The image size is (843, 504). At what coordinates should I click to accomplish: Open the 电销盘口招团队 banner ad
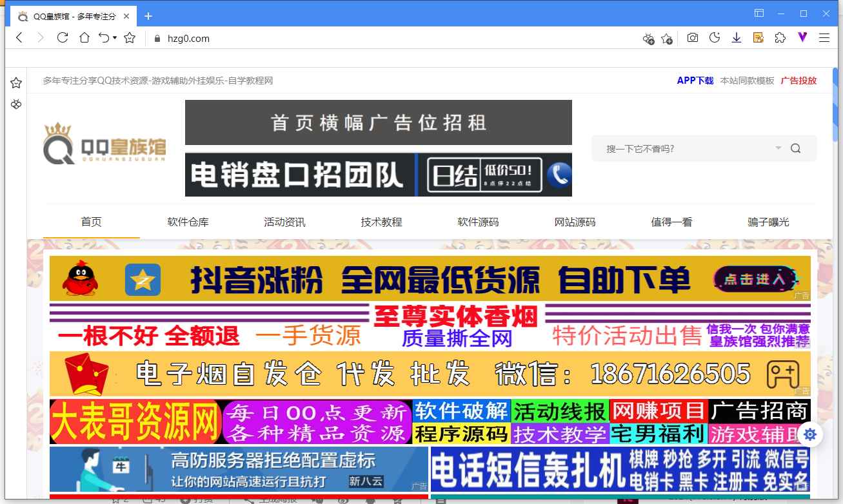[x=379, y=175]
